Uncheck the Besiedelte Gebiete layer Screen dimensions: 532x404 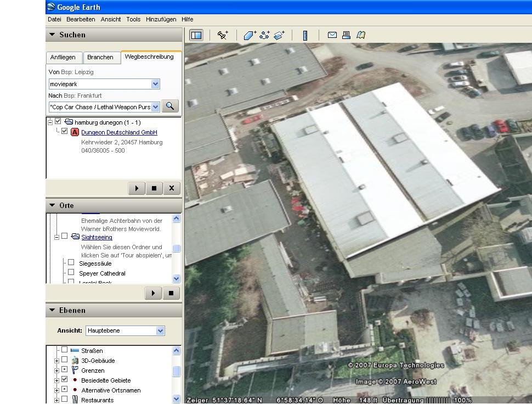[65, 379]
